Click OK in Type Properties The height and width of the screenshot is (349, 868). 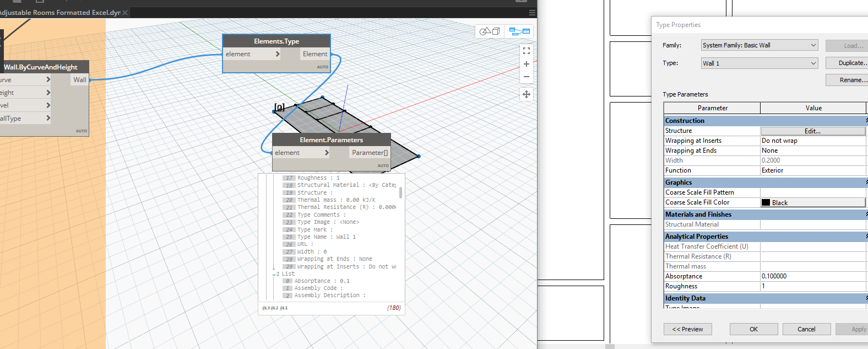(753, 329)
